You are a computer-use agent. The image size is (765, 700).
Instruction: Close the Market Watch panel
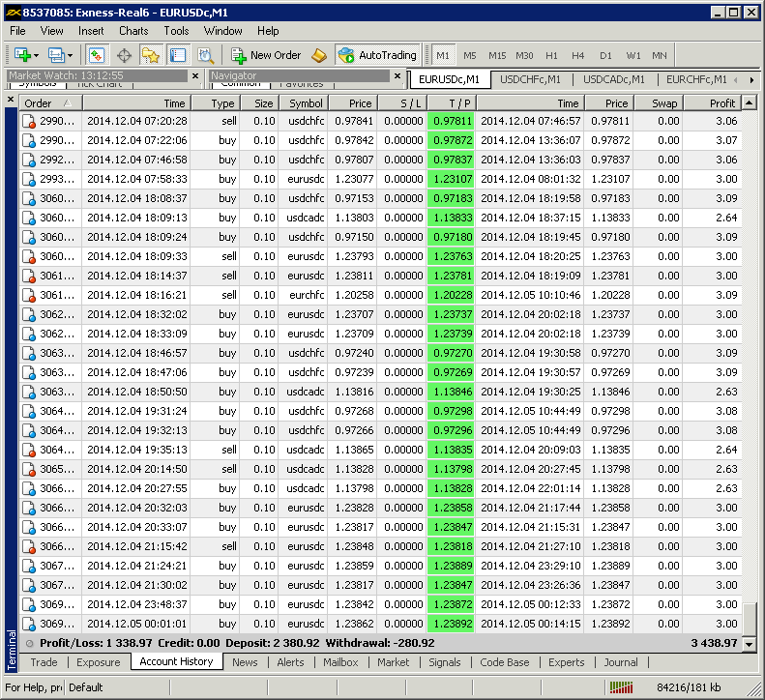(195, 75)
